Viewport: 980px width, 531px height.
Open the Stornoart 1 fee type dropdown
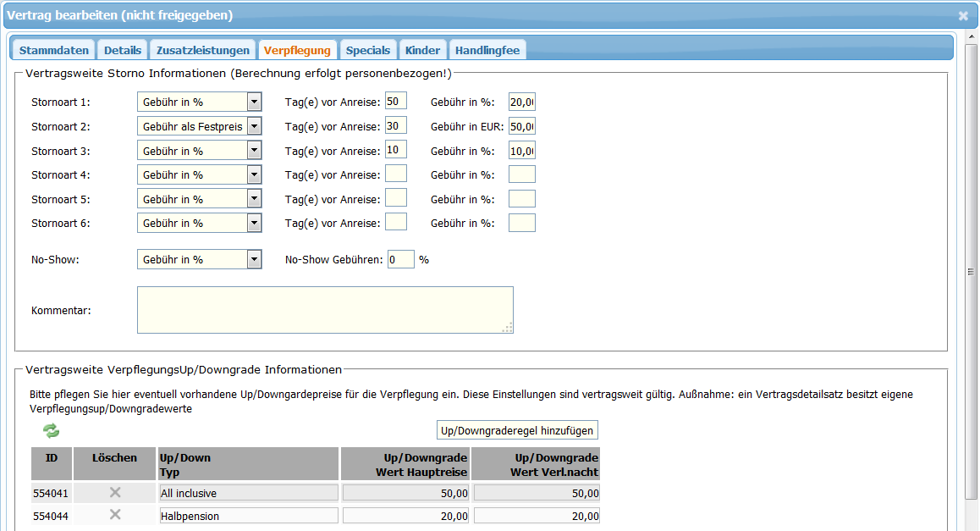point(254,102)
